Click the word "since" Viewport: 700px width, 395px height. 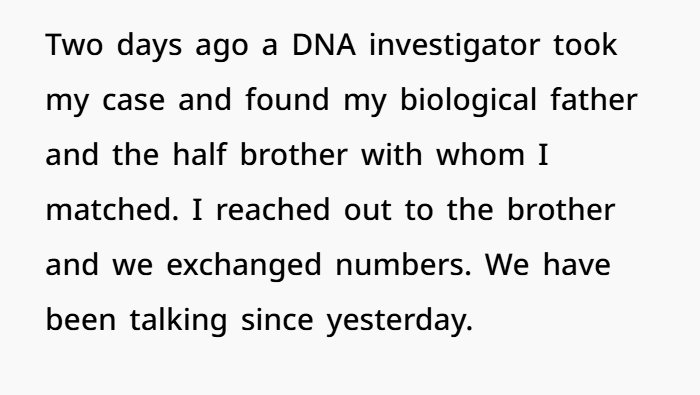[277, 319]
